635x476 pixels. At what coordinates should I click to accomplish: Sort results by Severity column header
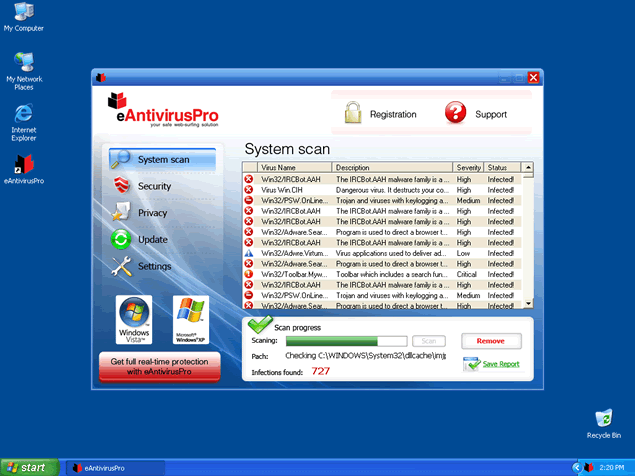(x=468, y=167)
